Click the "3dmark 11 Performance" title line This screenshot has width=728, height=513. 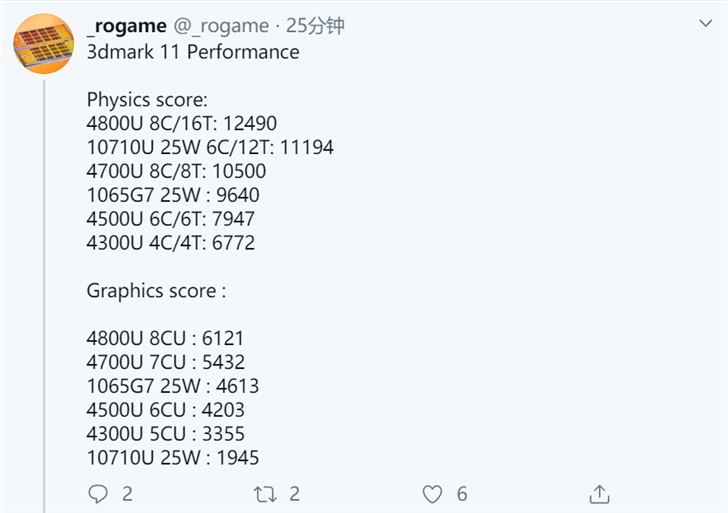pos(193,52)
